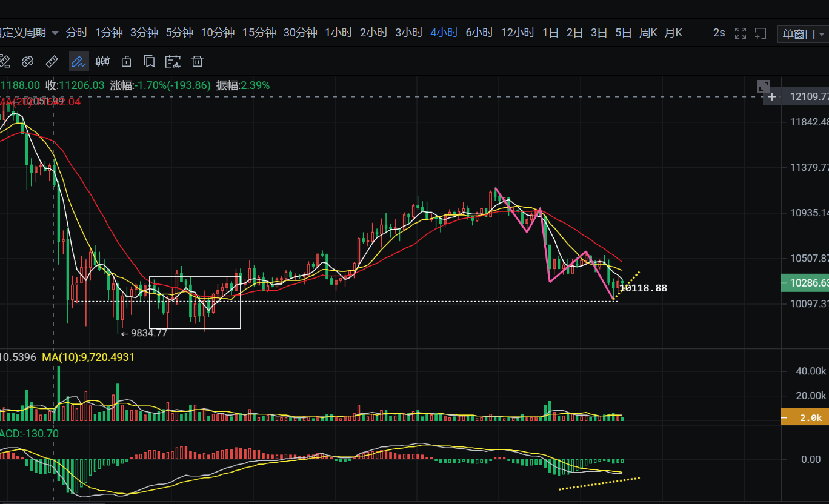Select the 2日 interval
829x504 pixels.
coord(574,33)
